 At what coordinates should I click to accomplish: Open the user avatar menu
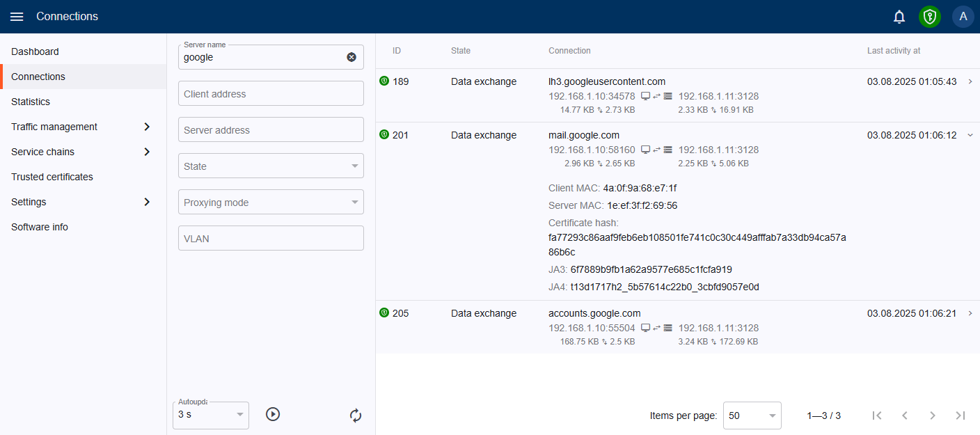[x=963, y=17]
